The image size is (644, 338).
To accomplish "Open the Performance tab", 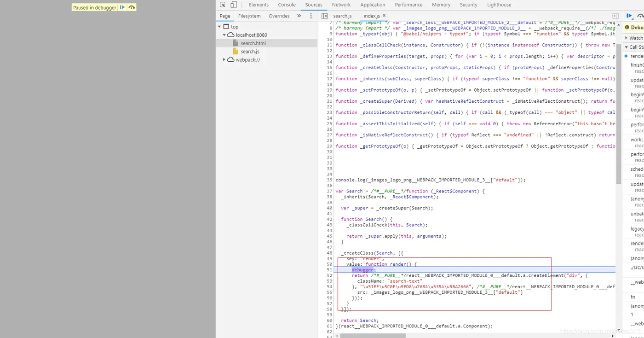I will 408,5.
